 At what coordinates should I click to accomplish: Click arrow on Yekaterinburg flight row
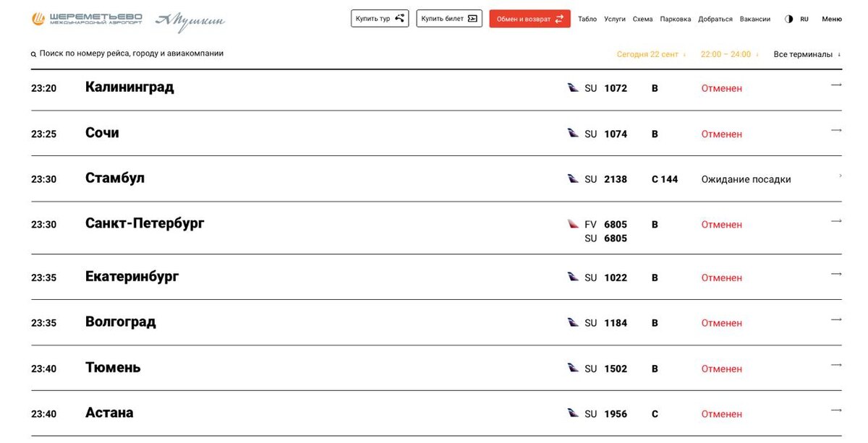(x=836, y=274)
